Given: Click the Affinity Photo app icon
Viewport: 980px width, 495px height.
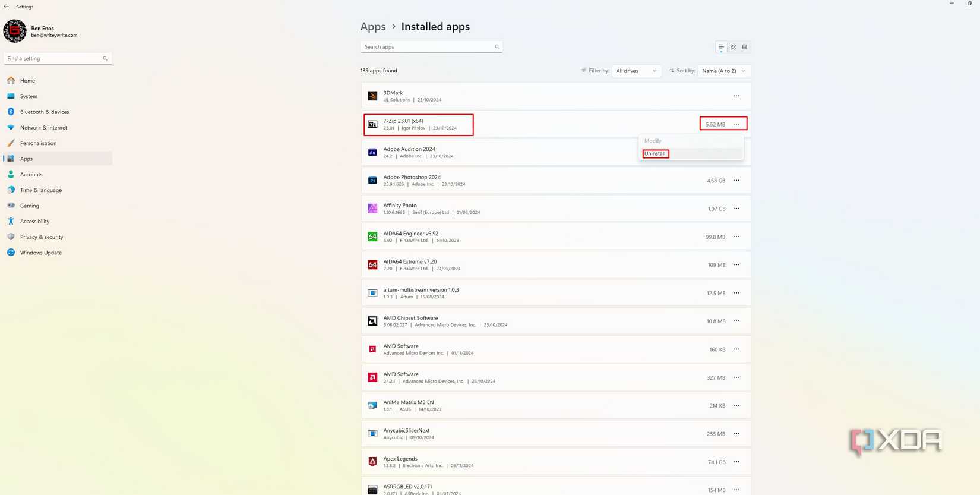Looking at the screenshot, I should click(372, 209).
